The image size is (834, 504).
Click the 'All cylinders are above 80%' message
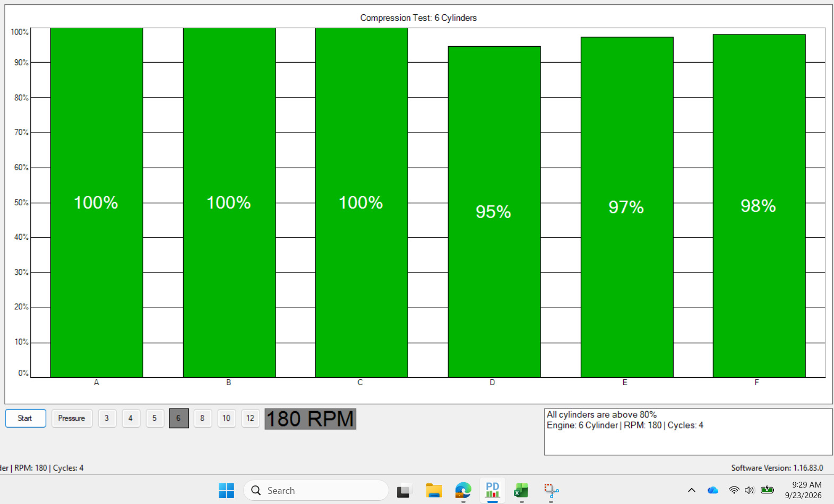[x=601, y=414]
